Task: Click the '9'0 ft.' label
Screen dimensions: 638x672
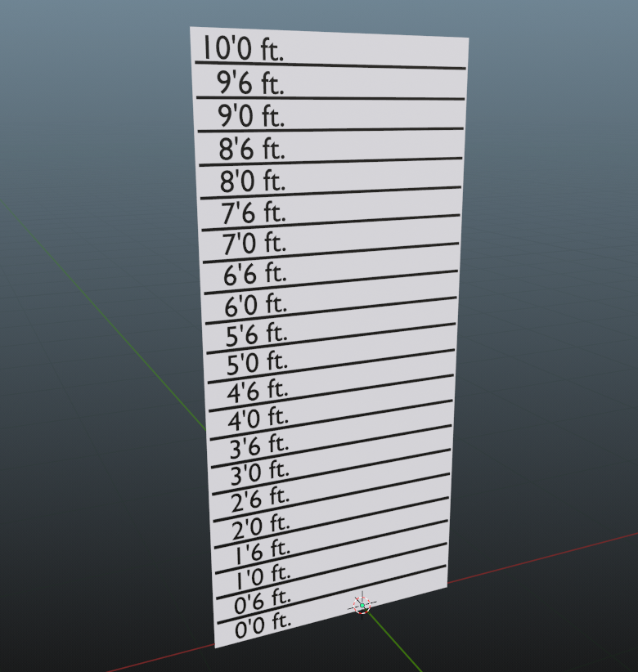Action: coord(251,116)
